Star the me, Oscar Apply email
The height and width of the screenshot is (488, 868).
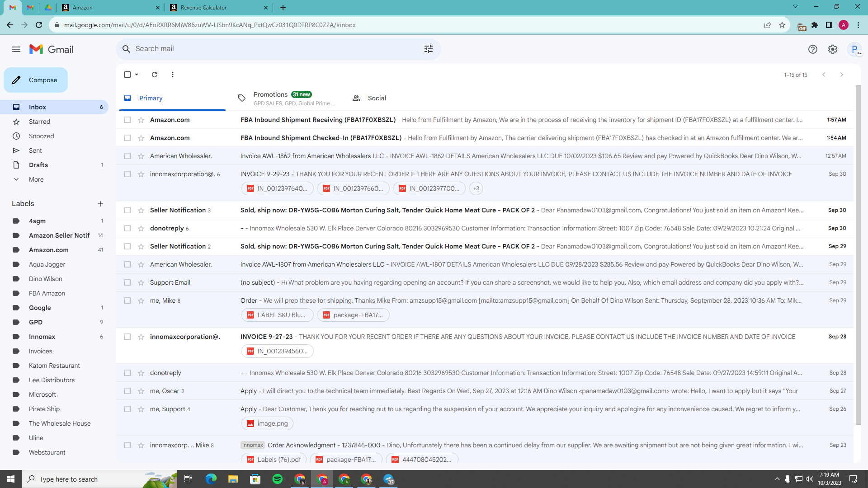141,391
